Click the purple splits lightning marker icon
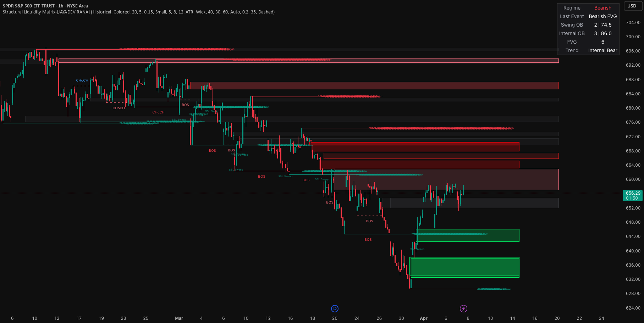This screenshot has height=323, width=644. [463, 308]
